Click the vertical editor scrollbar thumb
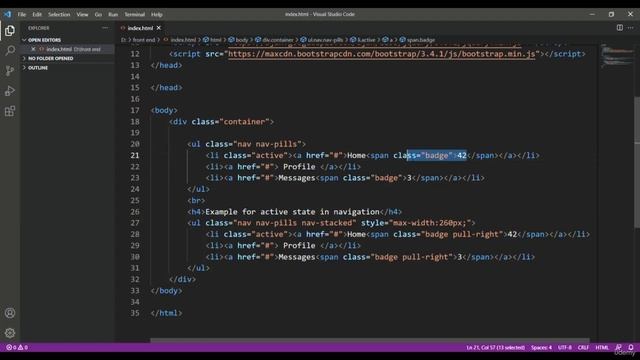640x360 pixels. [637, 162]
